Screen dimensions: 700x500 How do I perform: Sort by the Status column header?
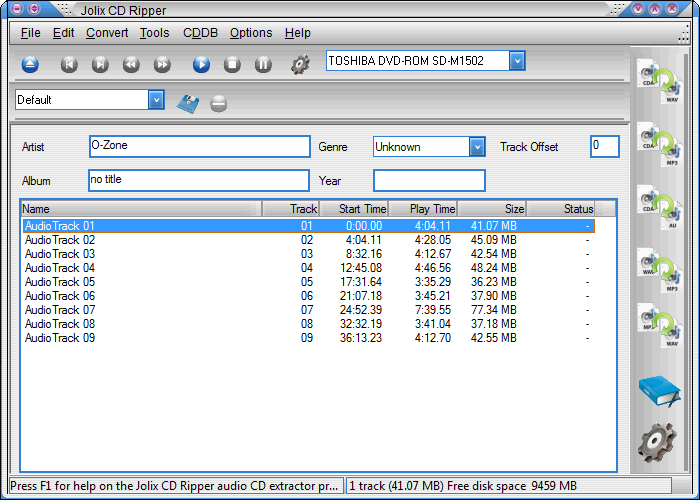561,209
